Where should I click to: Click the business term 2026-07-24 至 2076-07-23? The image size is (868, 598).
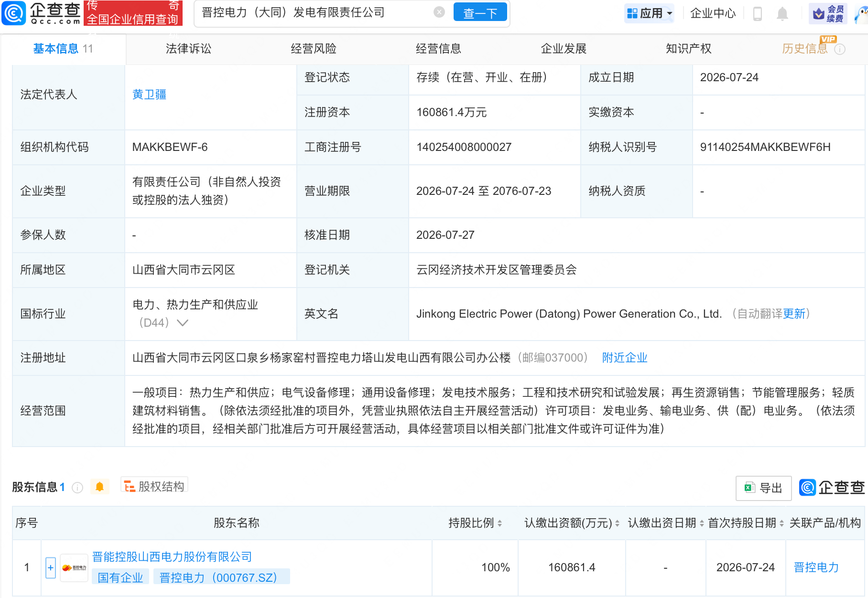483,191
